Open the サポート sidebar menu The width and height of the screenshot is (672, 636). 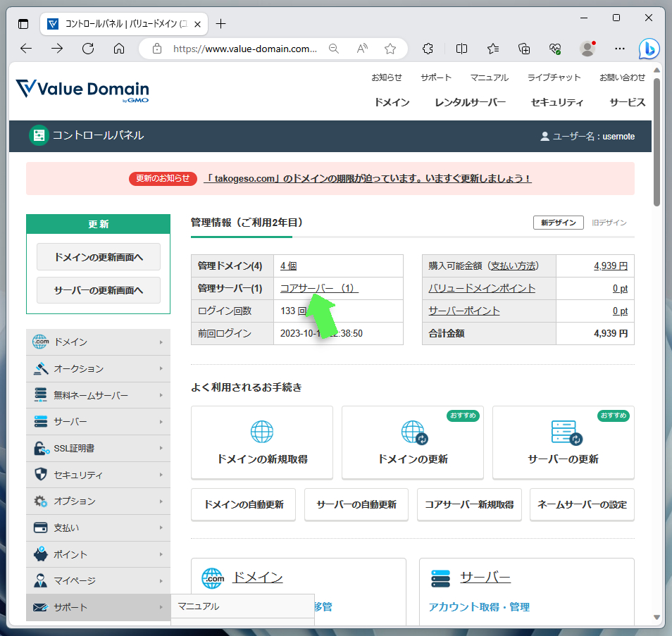pos(98,607)
